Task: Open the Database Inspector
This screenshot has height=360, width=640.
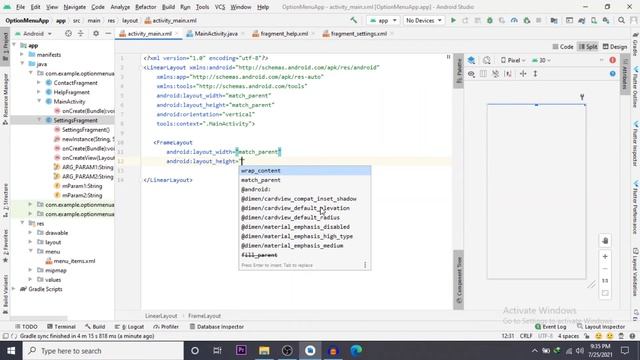Action: tap(217, 327)
